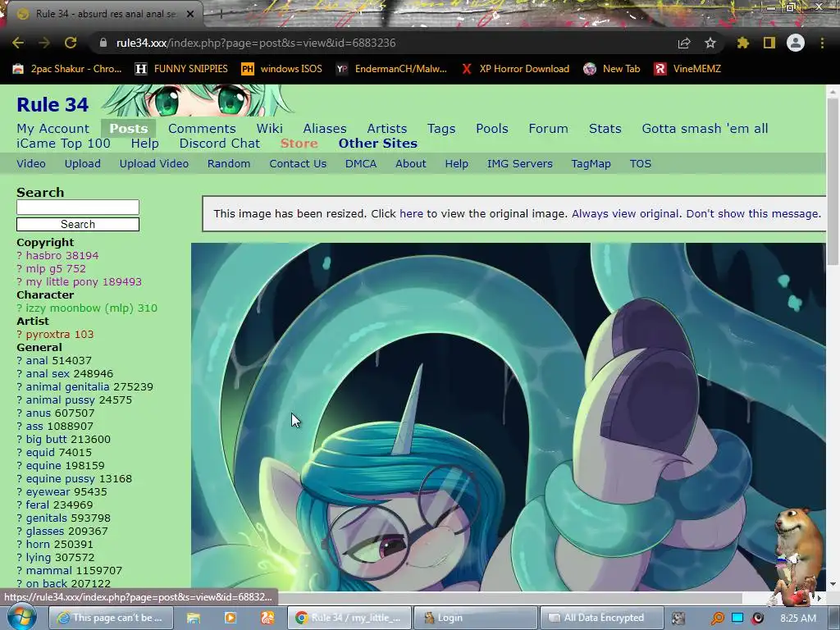Screen dimensions: 840x630
Task: Click the 'Always view original' link
Action: point(626,214)
